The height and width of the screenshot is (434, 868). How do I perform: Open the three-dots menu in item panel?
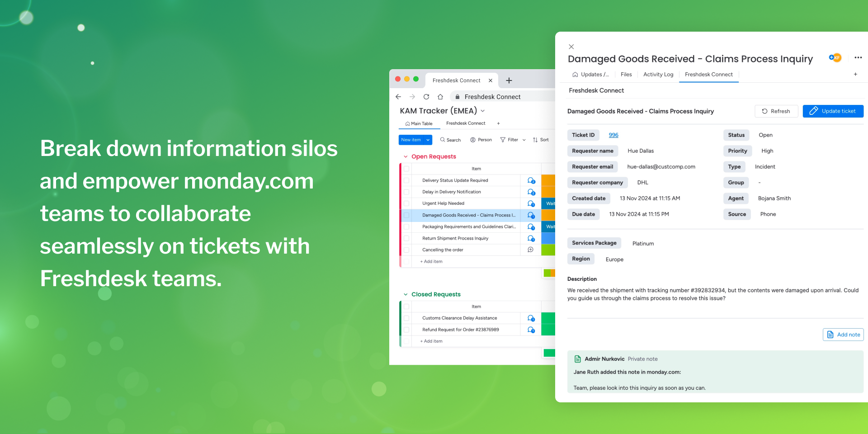tap(858, 58)
